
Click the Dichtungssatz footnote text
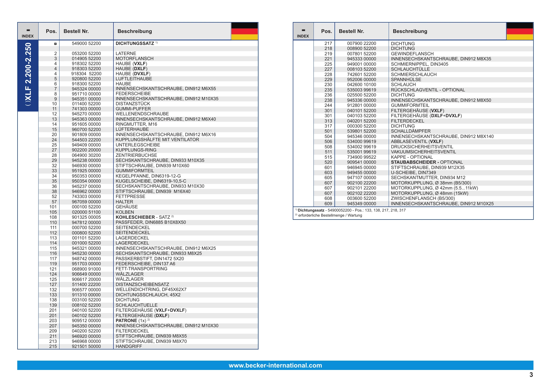350,210
